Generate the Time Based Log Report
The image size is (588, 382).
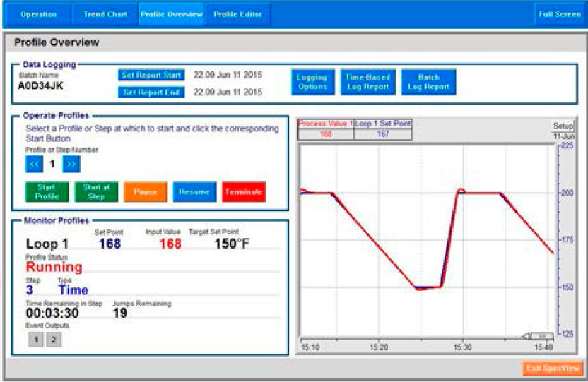pyautogui.click(x=366, y=82)
